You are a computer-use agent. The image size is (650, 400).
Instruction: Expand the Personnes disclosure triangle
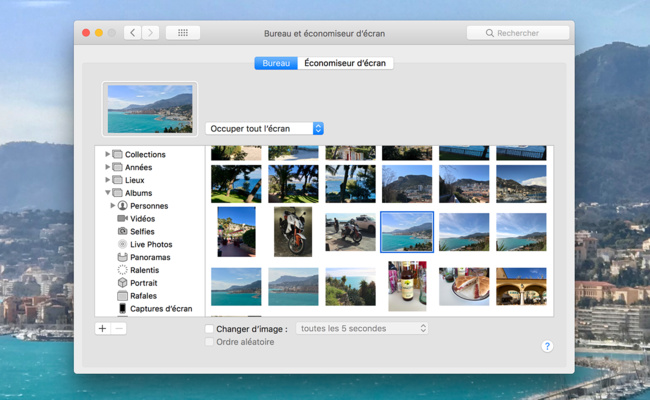point(112,205)
